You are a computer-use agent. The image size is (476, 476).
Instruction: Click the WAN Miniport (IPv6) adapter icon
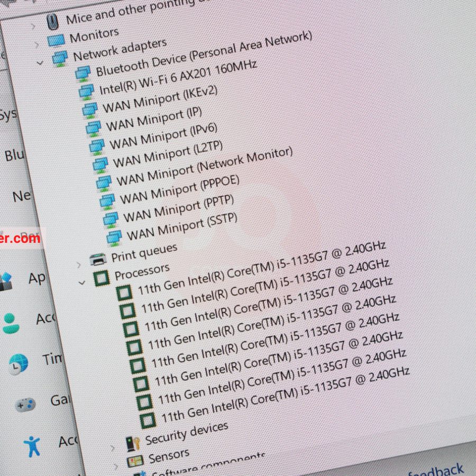point(97,147)
